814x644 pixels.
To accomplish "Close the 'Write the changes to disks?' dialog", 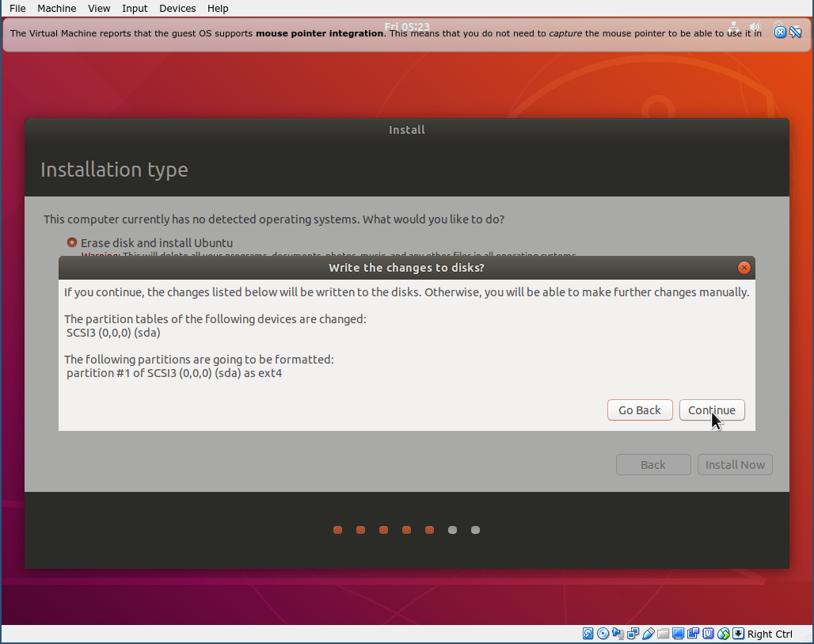I will click(x=744, y=268).
